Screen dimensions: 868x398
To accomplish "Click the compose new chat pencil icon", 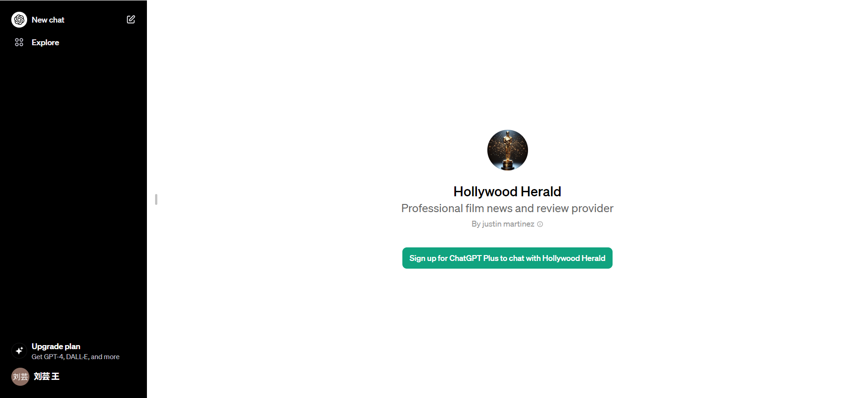I will coord(131,19).
